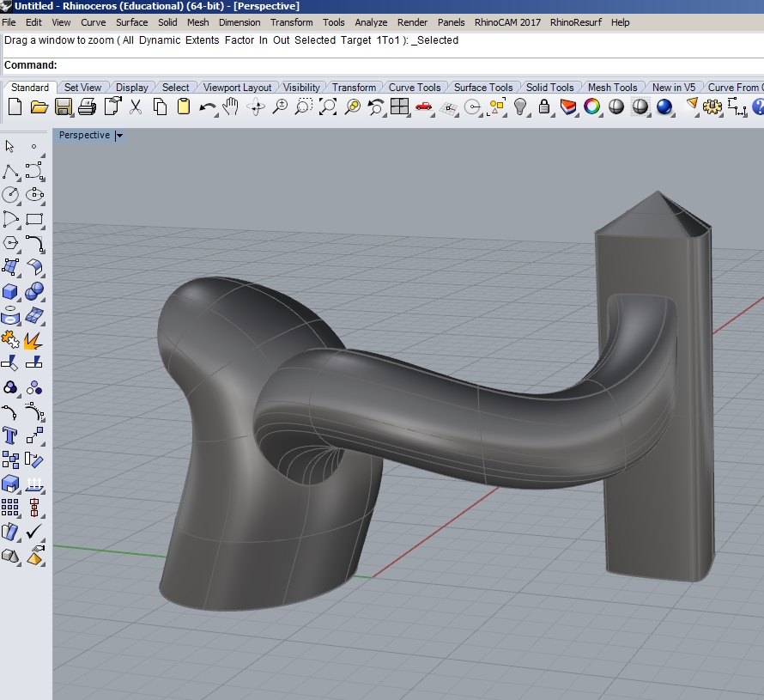The image size is (764, 700).
Task: Save the model with the floppy disk icon
Action: [64, 107]
